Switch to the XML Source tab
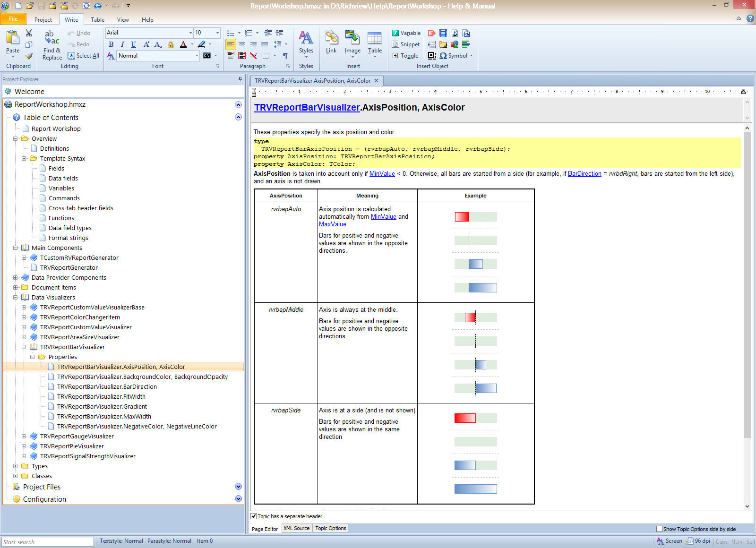 [297, 529]
